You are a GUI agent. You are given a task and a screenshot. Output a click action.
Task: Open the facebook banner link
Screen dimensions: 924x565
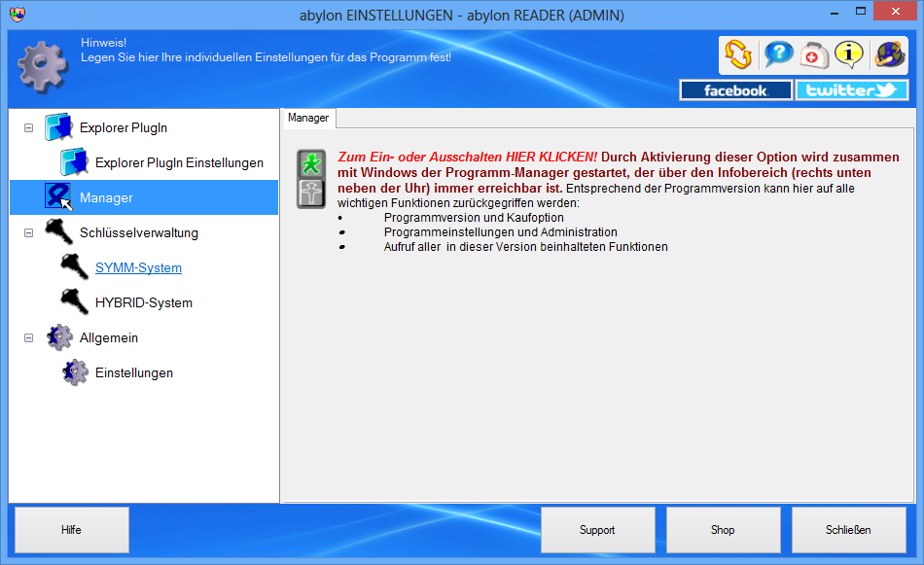click(735, 90)
